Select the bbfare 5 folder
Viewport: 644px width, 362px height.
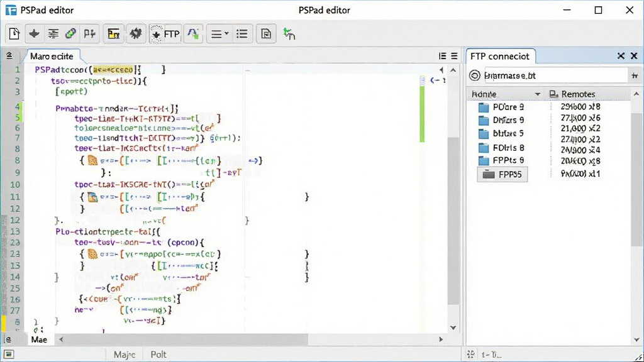[x=502, y=133]
